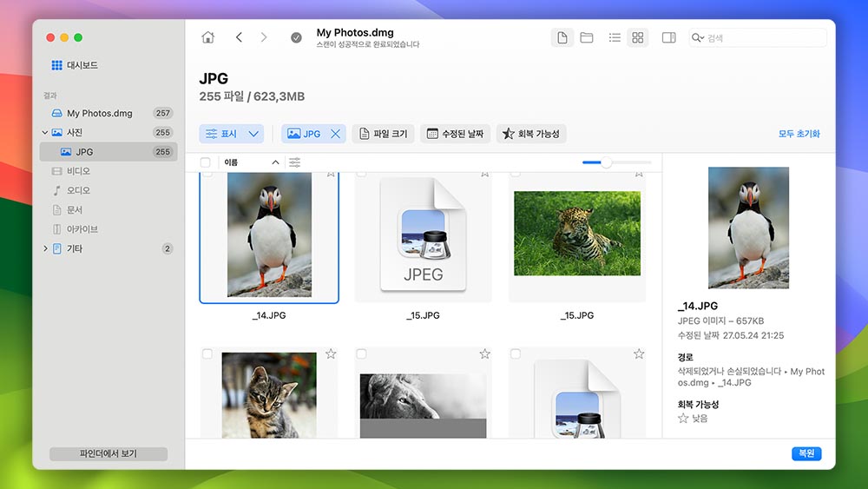Click 모두 초기화 reset link

[x=799, y=134]
